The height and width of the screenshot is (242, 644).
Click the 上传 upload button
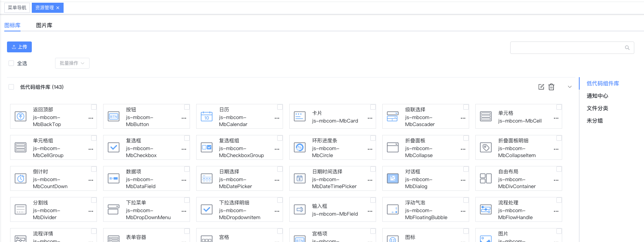19,47
